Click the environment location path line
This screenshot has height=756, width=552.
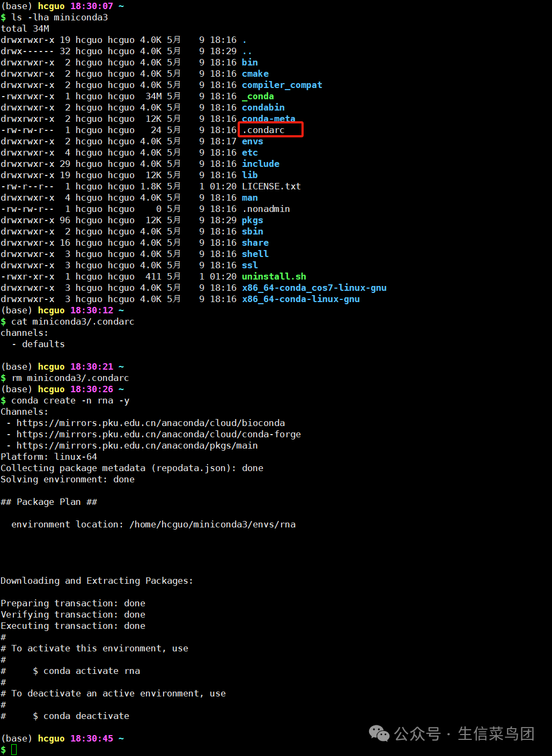[153, 524]
